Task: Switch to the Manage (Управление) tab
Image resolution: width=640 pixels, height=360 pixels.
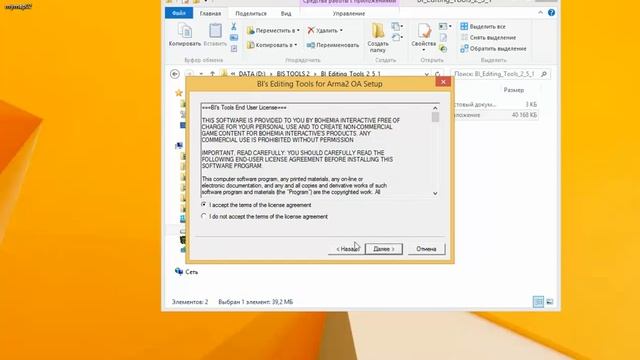Action: (349, 13)
